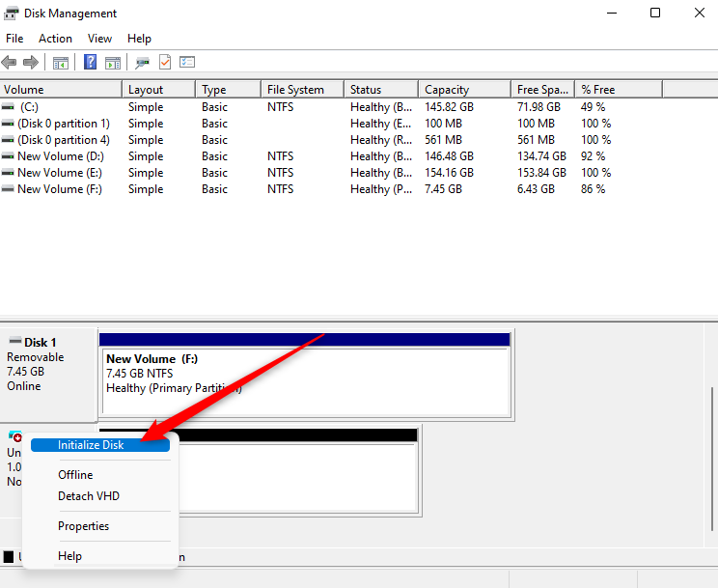718x588 pixels.
Task: Select (Disk 0 partition 4) in volume list
Action: [x=64, y=140]
